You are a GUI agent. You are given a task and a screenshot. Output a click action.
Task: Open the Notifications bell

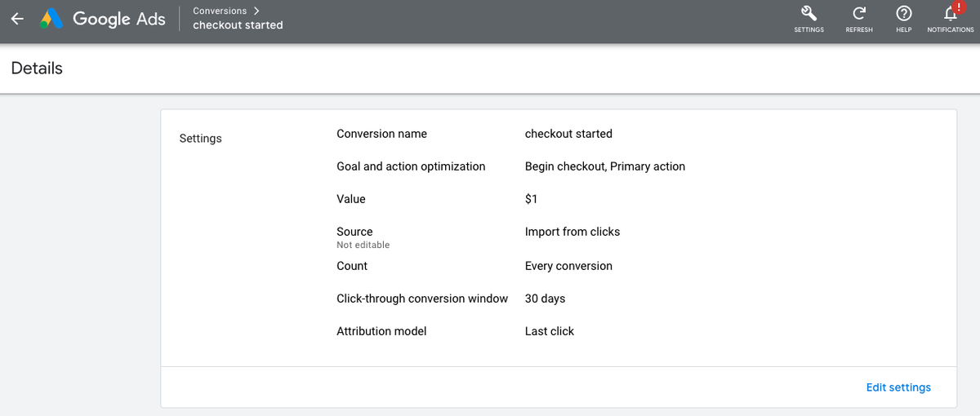(x=949, y=15)
